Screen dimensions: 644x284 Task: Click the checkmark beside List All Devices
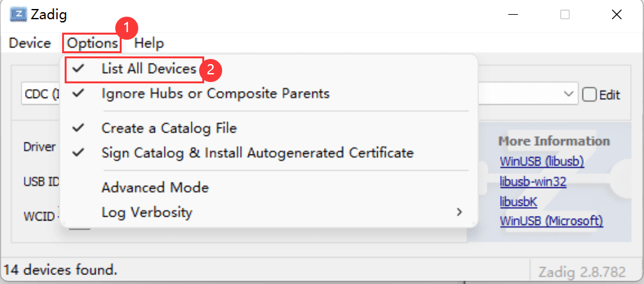point(79,69)
